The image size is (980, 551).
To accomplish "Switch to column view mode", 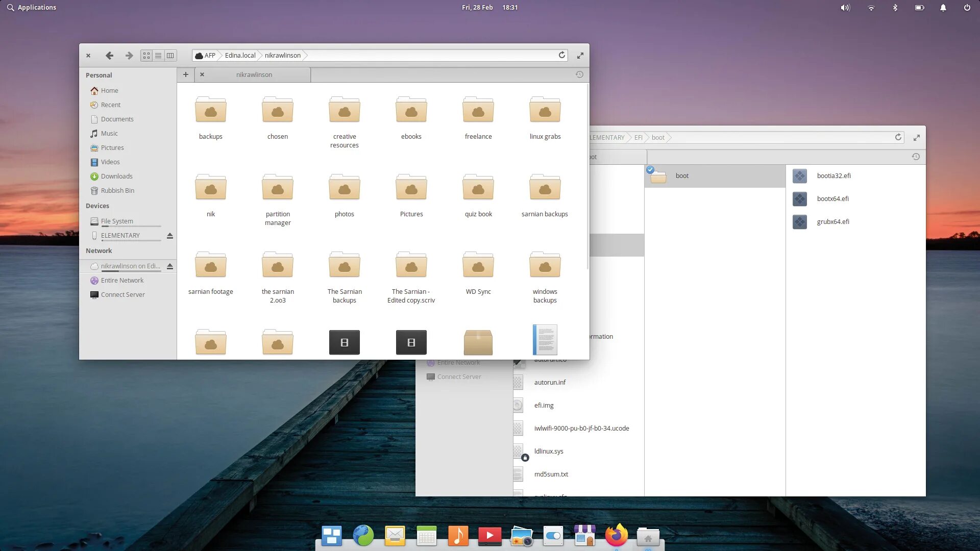I will point(170,55).
